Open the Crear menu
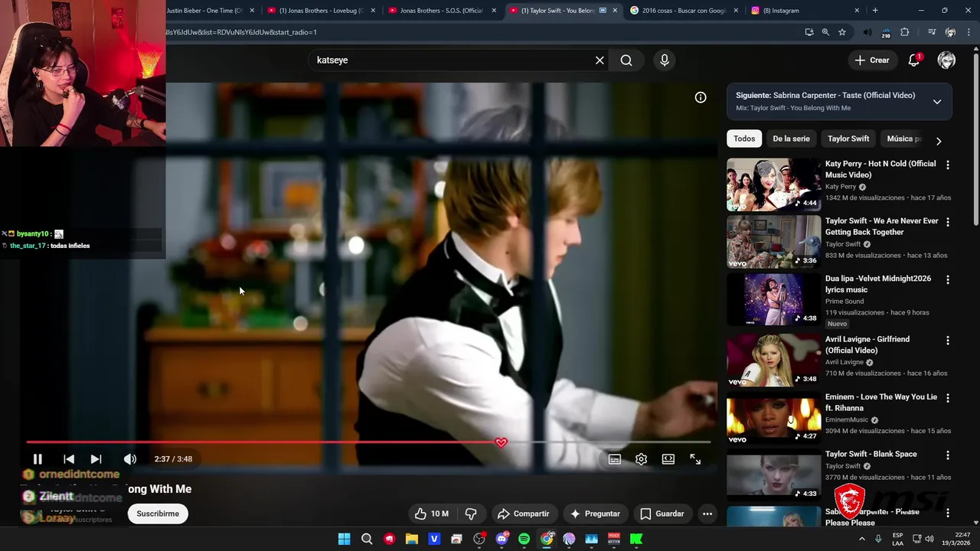The height and width of the screenshot is (551, 980). pos(872,60)
